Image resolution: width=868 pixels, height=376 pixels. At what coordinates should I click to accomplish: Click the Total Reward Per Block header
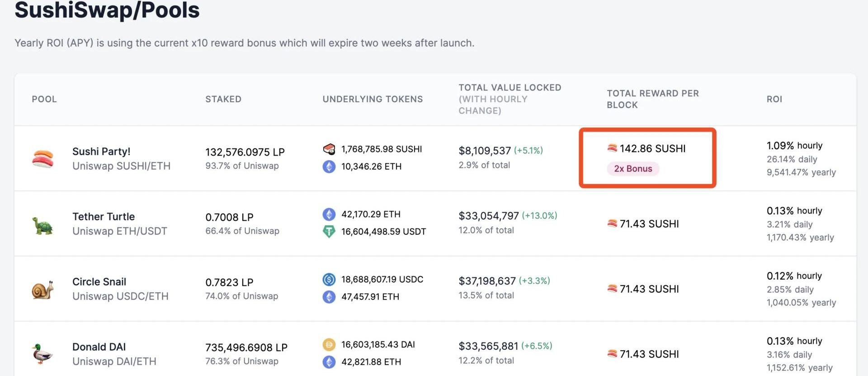652,99
